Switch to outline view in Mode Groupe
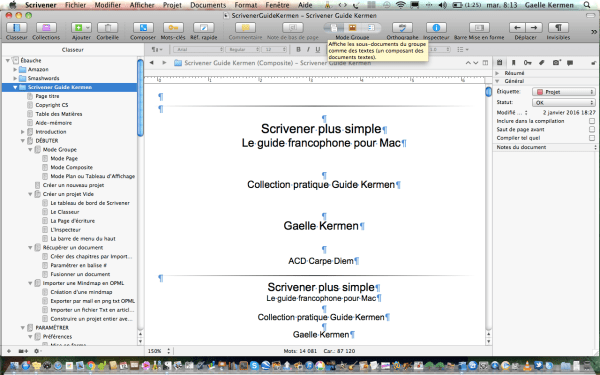Screen dimensions: 600x375 tap(371, 28)
